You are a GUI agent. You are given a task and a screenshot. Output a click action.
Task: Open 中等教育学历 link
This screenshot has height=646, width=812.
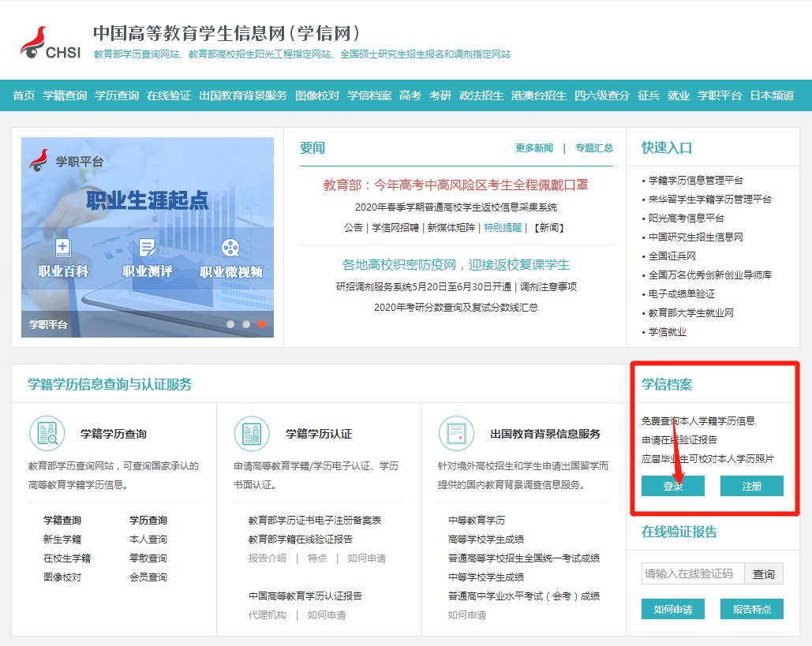pos(477,521)
